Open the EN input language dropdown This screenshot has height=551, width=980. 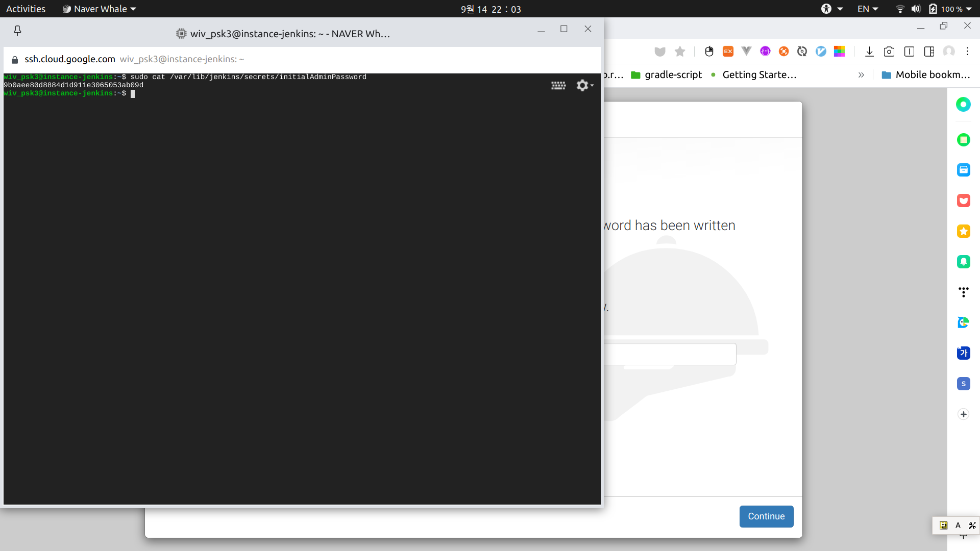click(868, 9)
